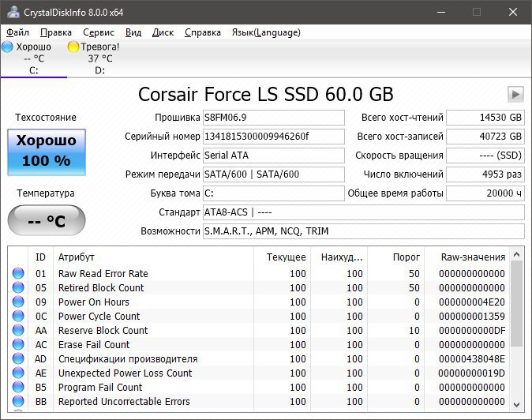Click the transfer mode field SATA/600
The height and width of the screenshot is (420, 532).
pyautogui.click(x=274, y=174)
